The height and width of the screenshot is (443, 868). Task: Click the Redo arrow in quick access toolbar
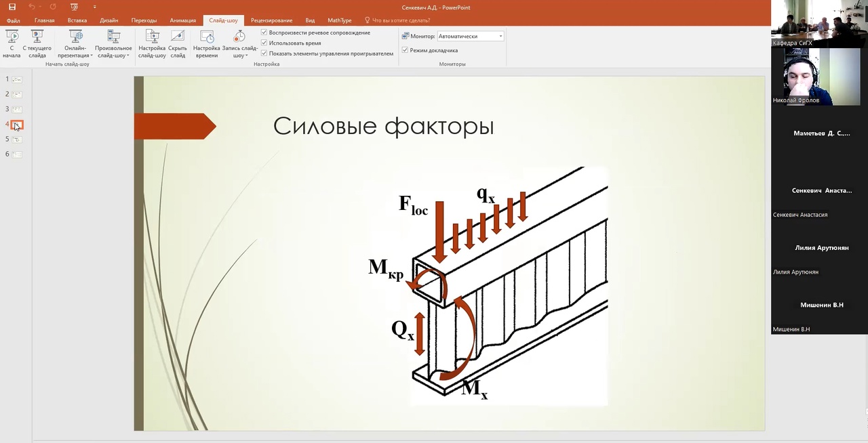point(53,7)
